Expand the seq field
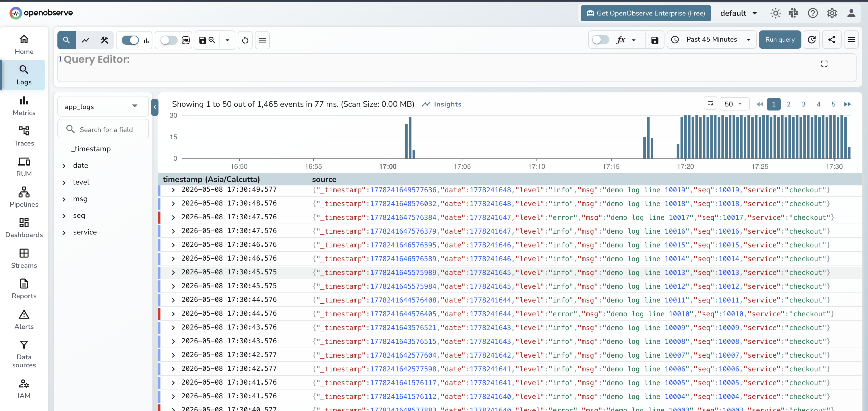 (x=64, y=216)
